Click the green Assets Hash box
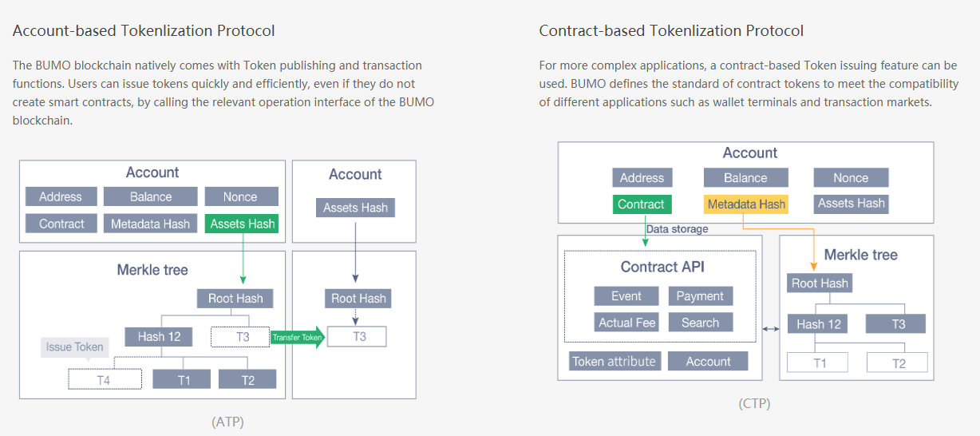This screenshot has height=436, width=980. [242, 224]
